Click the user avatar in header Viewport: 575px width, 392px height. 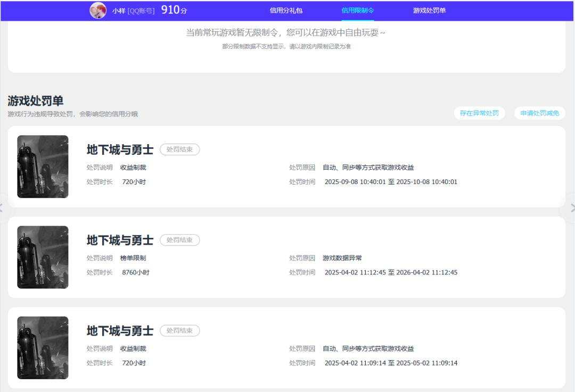point(98,10)
